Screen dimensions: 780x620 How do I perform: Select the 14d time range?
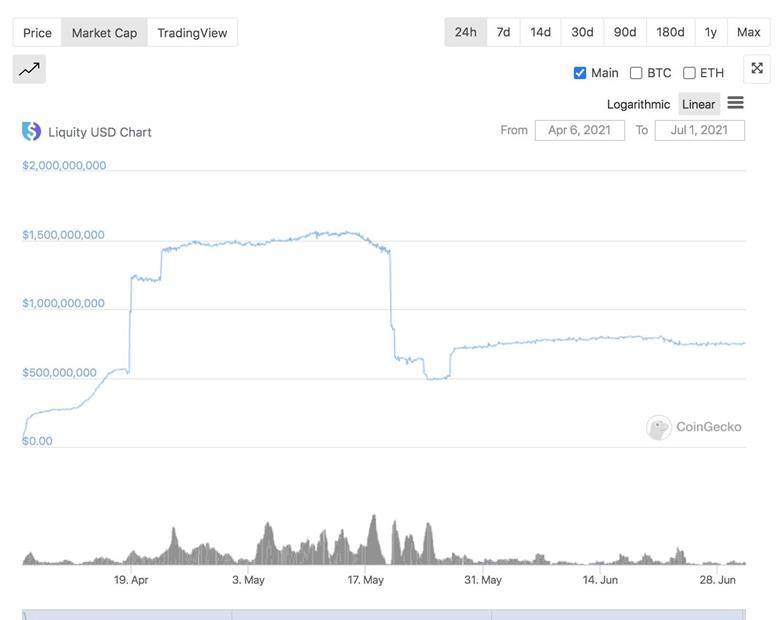click(x=540, y=32)
